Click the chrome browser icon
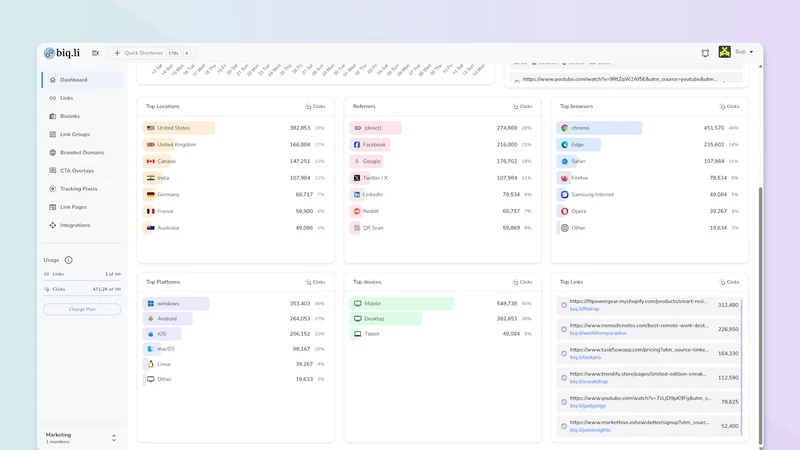Image resolution: width=800 pixels, height=450 pixels. coord(565,128)
